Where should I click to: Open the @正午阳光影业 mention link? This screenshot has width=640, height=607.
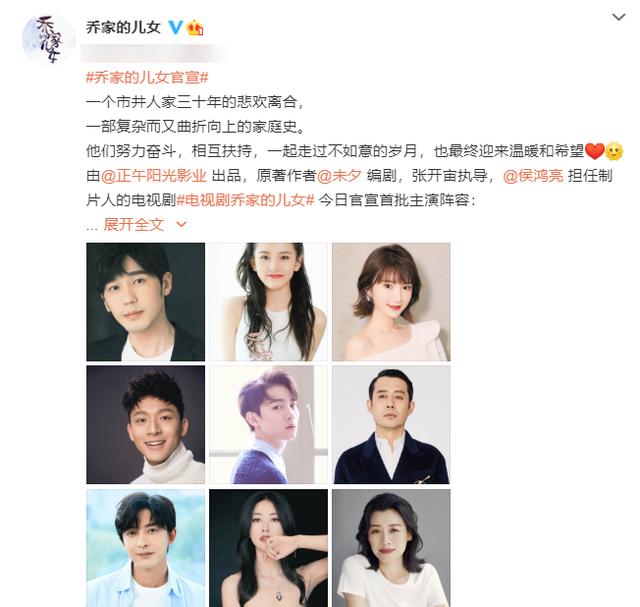(153, 176)
